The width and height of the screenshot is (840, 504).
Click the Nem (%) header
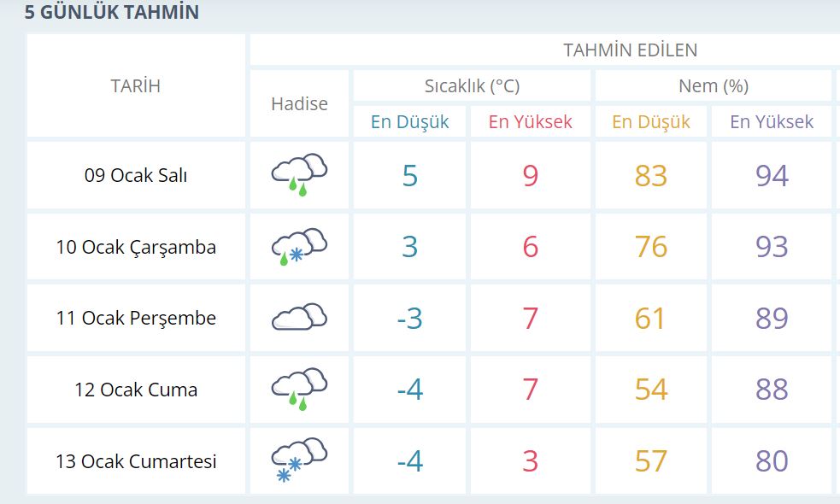[x=713, y=85]
